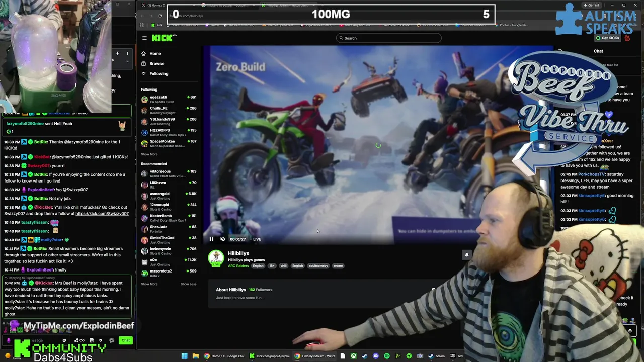Open HQZAOFPS channel in sidebar
The width and height of the screenshot is (644, 362).
[169, 132]
